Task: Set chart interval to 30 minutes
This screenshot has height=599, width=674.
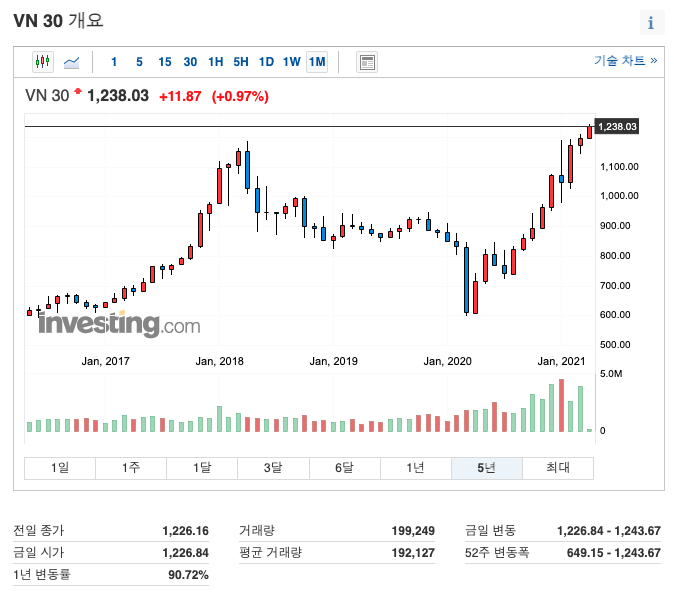Action: (x=190, y=62)
